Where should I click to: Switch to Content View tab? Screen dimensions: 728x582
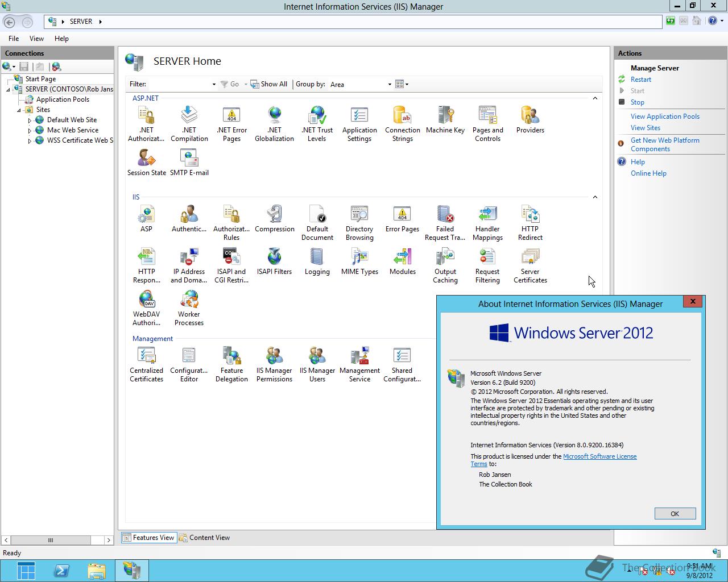(x=204, y=538)
